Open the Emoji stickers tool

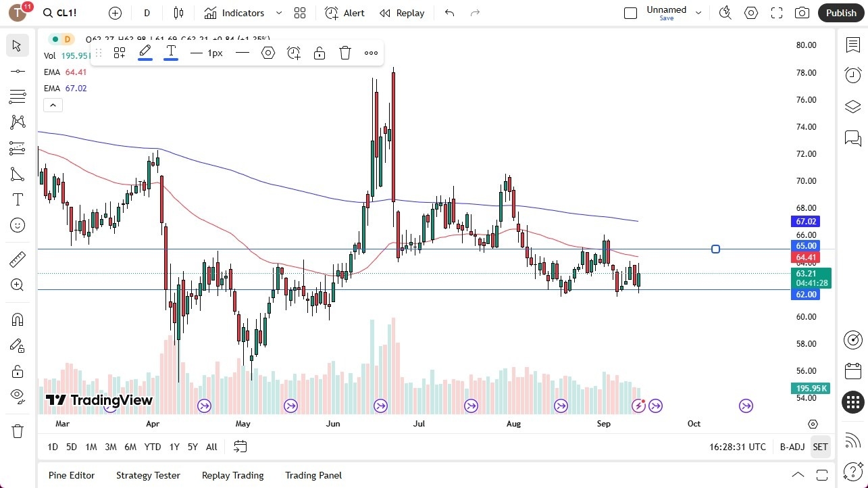tap(18, 225)
